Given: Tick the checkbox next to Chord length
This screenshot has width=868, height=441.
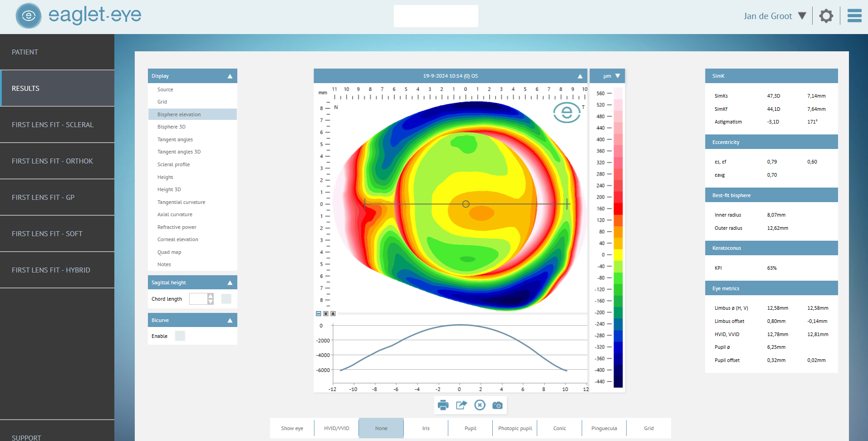Looking at the screenshot, I should (x=226, y=299).
